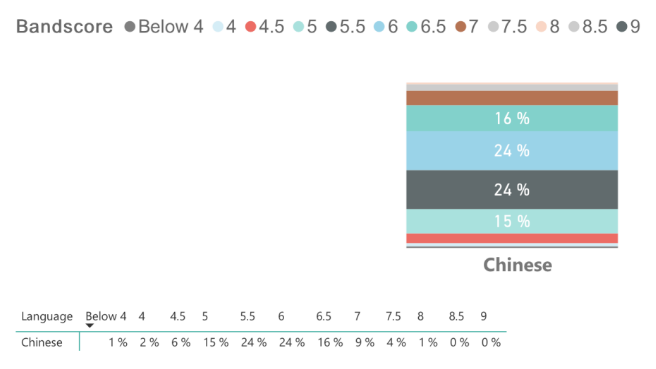Sort table by Language column header
Image resolution: width=656 pixels, height=369 pixels.
pyautogui.click(x=47, y=316)
